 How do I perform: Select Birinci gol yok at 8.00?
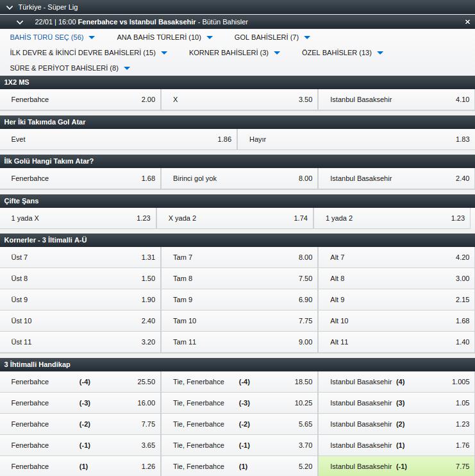click(x=239, y=178)
